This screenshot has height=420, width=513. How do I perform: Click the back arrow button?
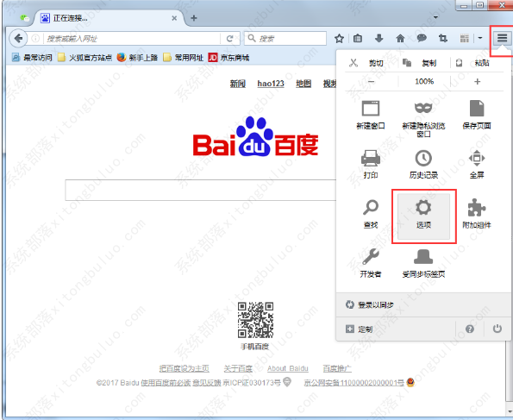pos(18,39)
